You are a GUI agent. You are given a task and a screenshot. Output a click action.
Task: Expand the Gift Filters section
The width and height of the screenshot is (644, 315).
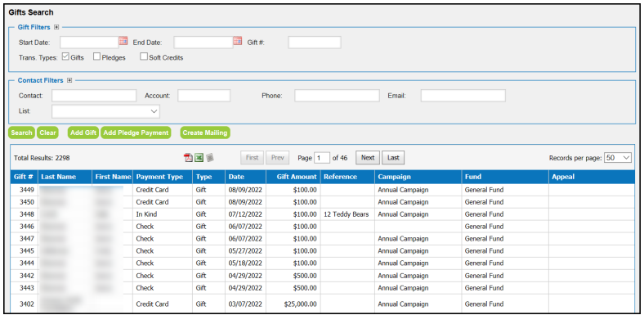pos(56,27)
